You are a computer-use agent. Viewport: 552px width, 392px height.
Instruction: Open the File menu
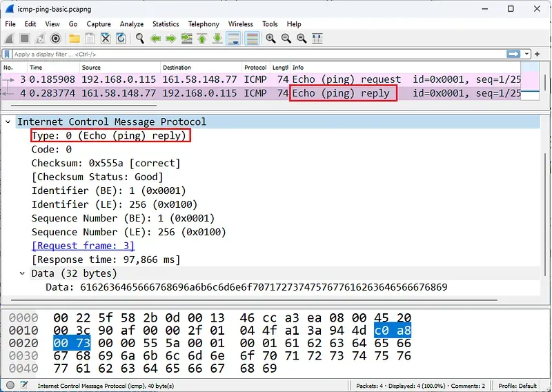(10, 24)
